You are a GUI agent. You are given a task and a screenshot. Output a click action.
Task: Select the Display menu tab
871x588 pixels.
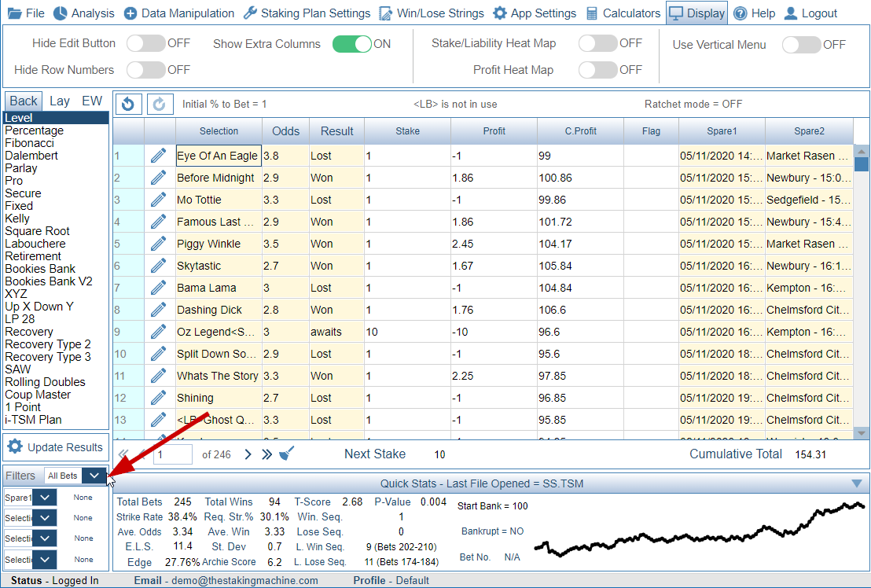coord(697,13)
